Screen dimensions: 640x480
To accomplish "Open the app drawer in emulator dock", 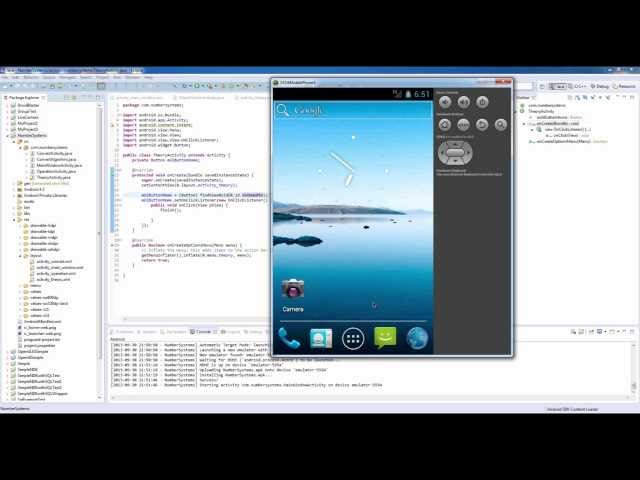I will coord(353,338).
